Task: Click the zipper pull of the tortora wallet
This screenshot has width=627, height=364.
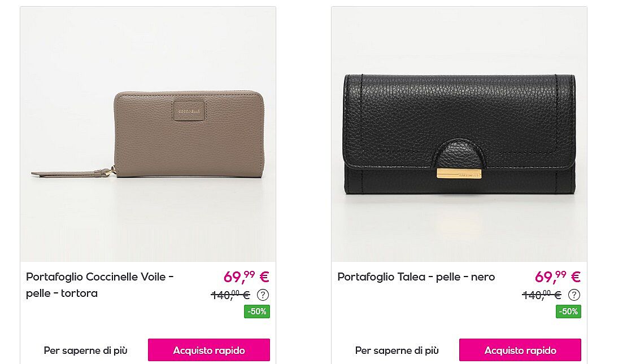Action: point(73,173)
